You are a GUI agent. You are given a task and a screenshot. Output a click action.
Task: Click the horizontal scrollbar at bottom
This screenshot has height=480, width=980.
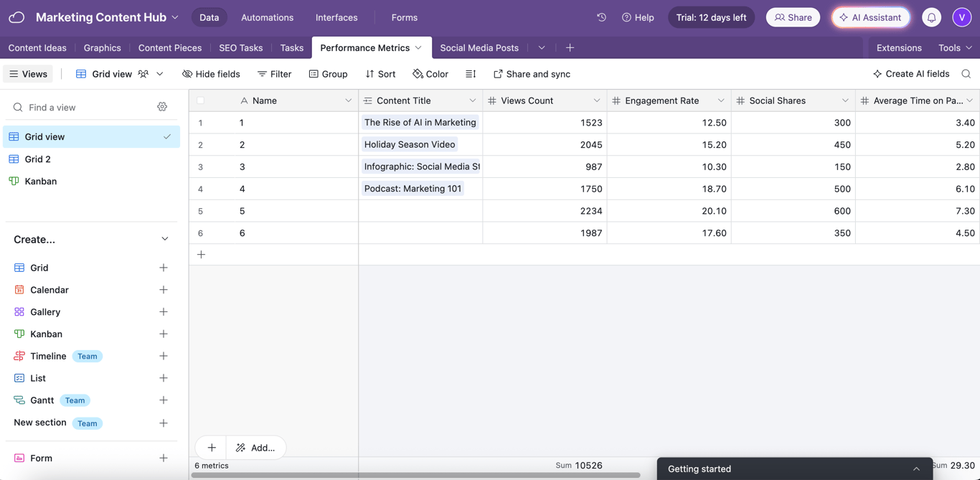point(416,475)
